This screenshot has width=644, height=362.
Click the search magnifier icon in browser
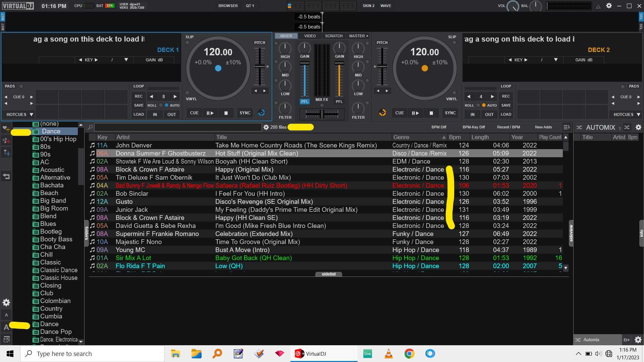point(90,127)
